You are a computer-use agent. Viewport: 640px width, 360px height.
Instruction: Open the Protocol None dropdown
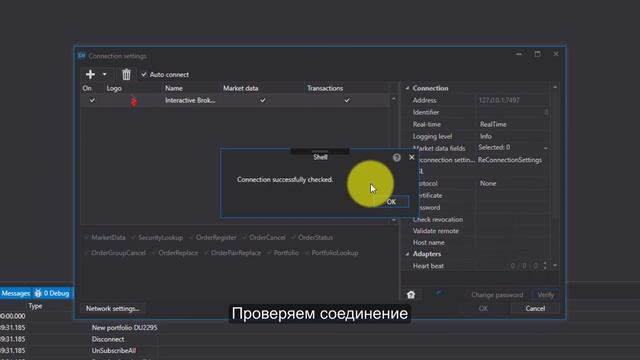click(x=512, y=184)
